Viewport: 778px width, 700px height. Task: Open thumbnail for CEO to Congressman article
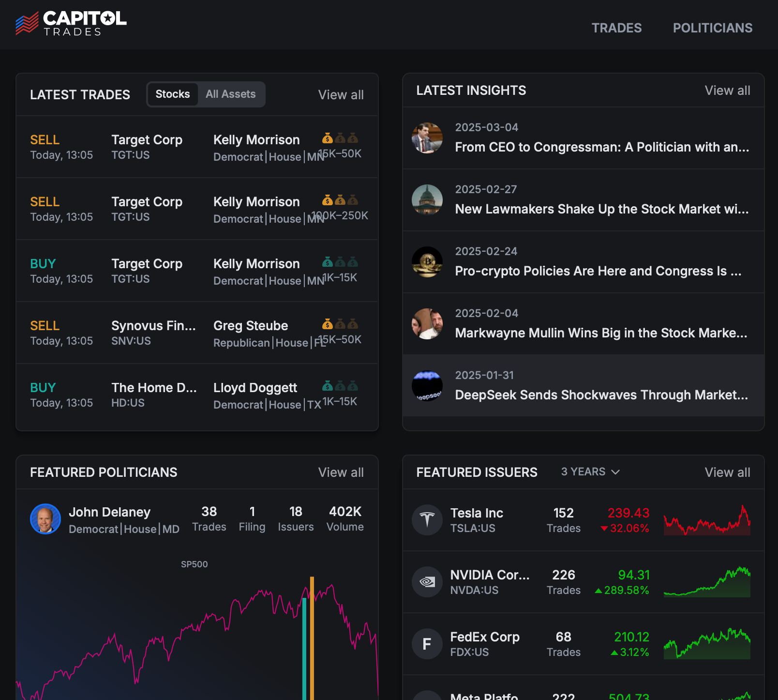pyautogui.click(x=427, y=138)
